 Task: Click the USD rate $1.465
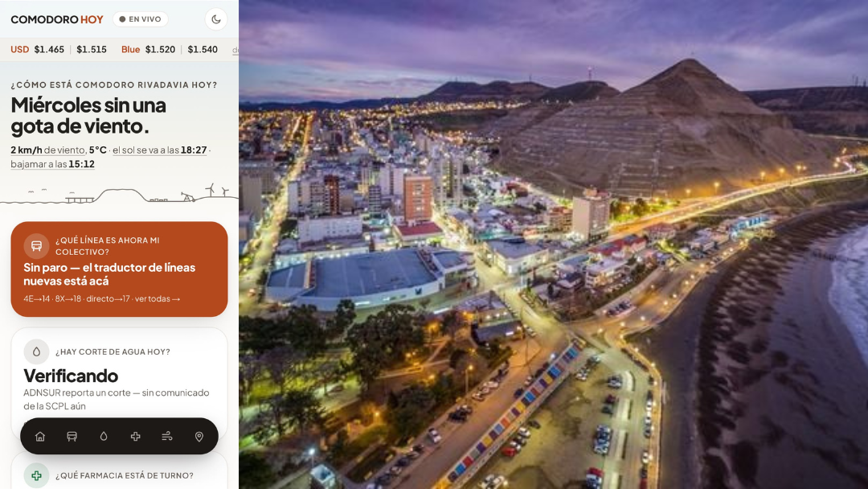49,49
